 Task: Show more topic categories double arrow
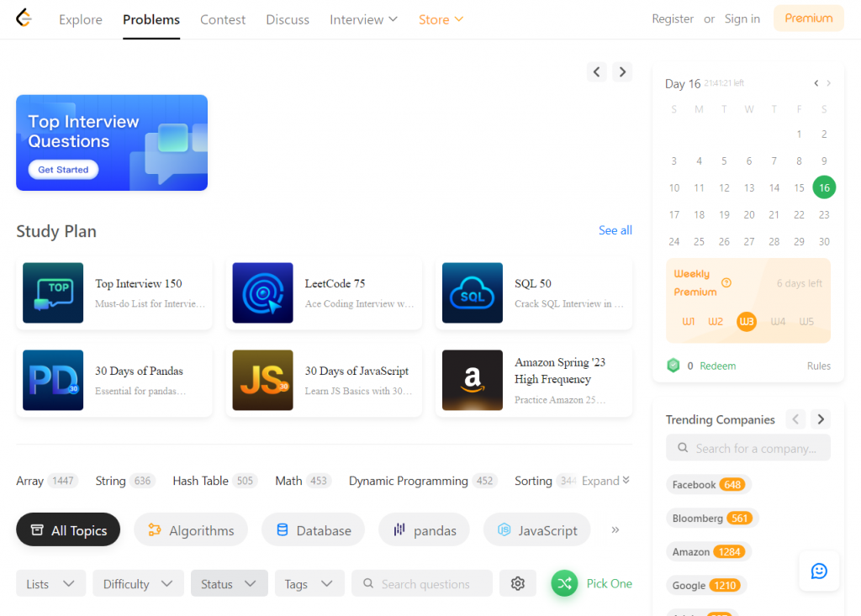[615, 529]
